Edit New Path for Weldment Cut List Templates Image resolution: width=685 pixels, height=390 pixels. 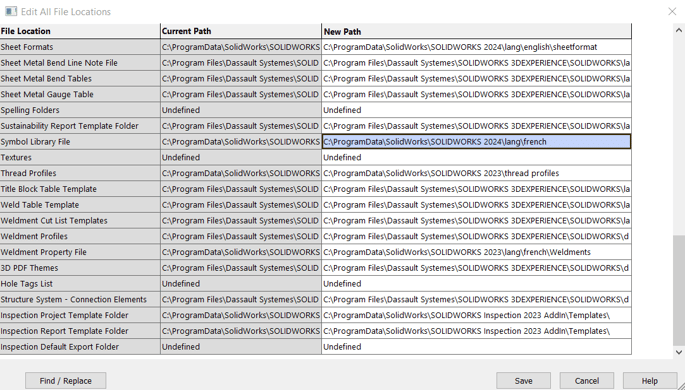tap(477, 221)
